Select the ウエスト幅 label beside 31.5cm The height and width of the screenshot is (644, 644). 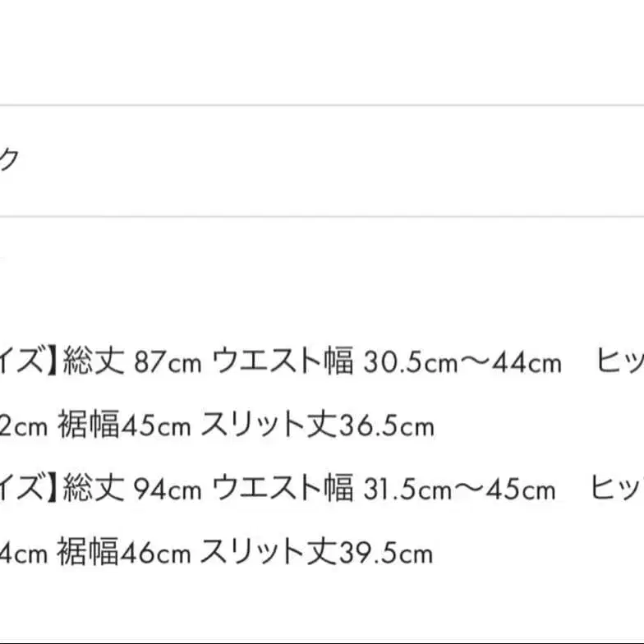coord(283,490)
